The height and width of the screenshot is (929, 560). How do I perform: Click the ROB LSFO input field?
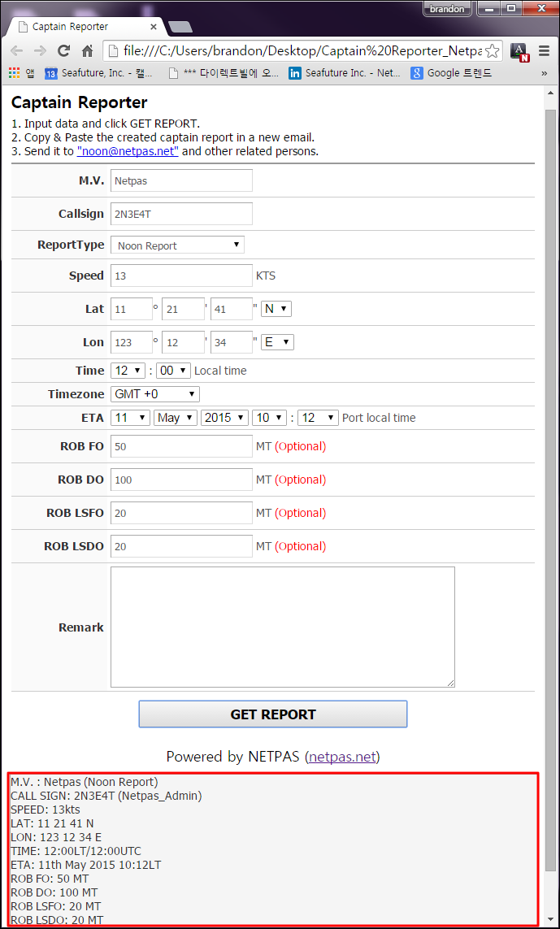[x=181, y=513]
